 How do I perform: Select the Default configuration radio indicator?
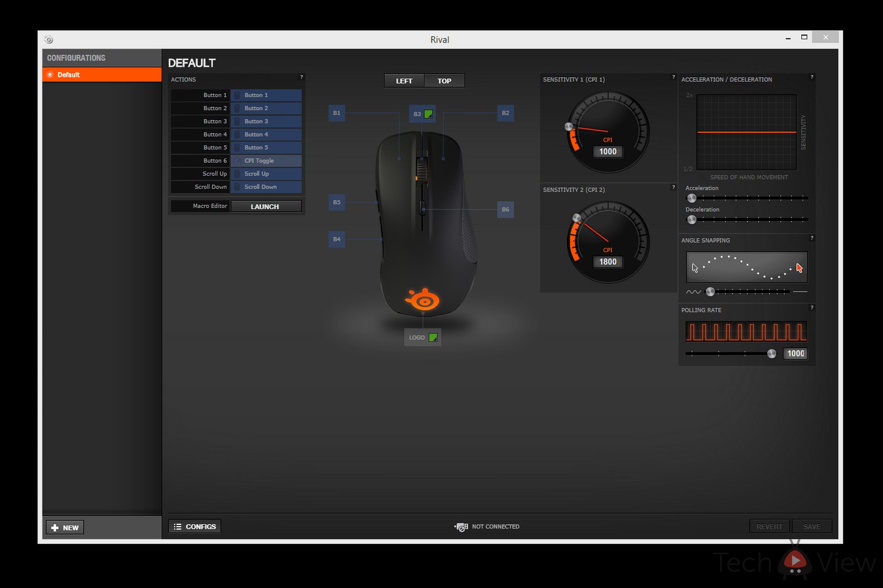point(50,75)
